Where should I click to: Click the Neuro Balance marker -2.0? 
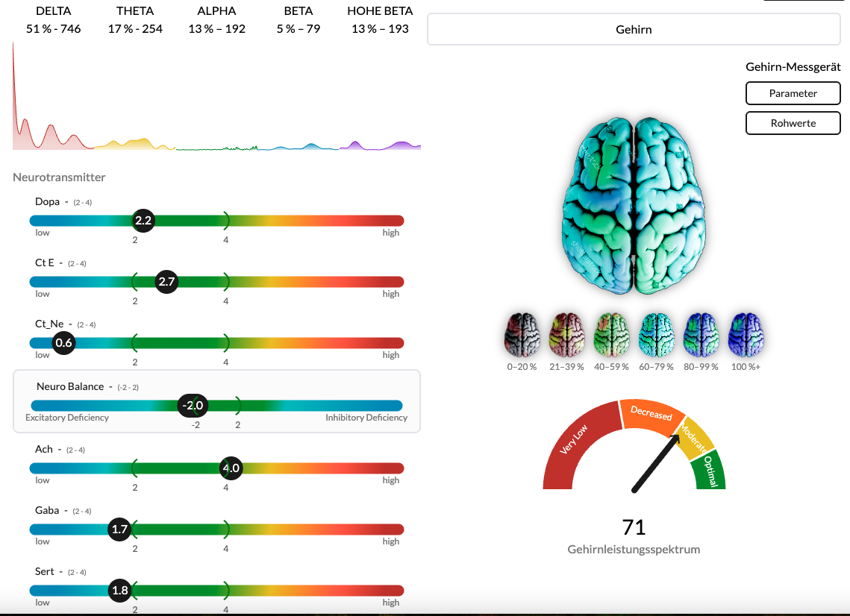(x=193, y=406)
